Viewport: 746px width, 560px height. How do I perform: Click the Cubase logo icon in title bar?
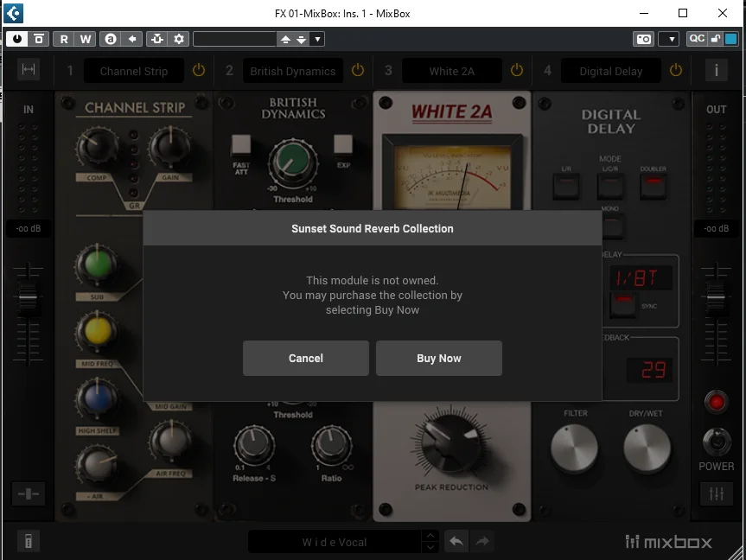(x=13, y=13)
